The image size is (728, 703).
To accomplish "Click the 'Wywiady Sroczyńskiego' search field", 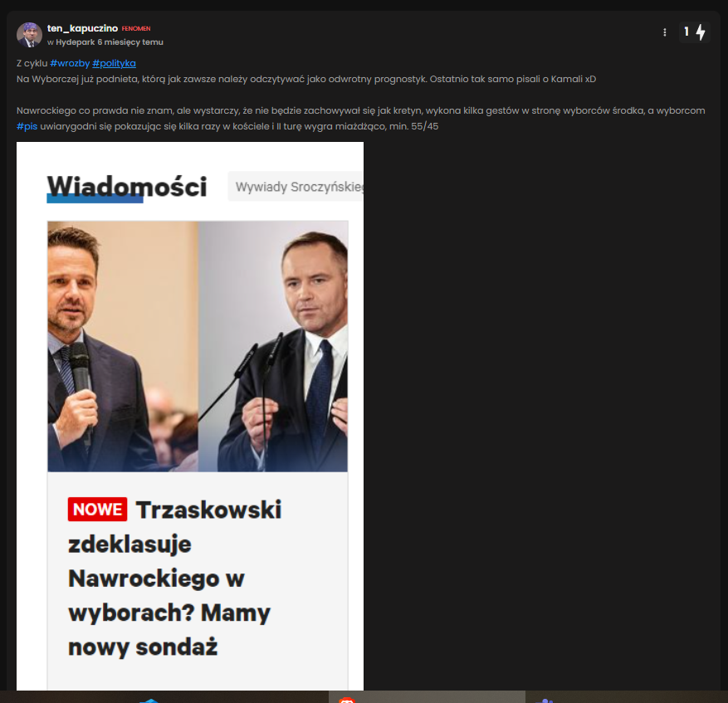I will pos(296,187).
